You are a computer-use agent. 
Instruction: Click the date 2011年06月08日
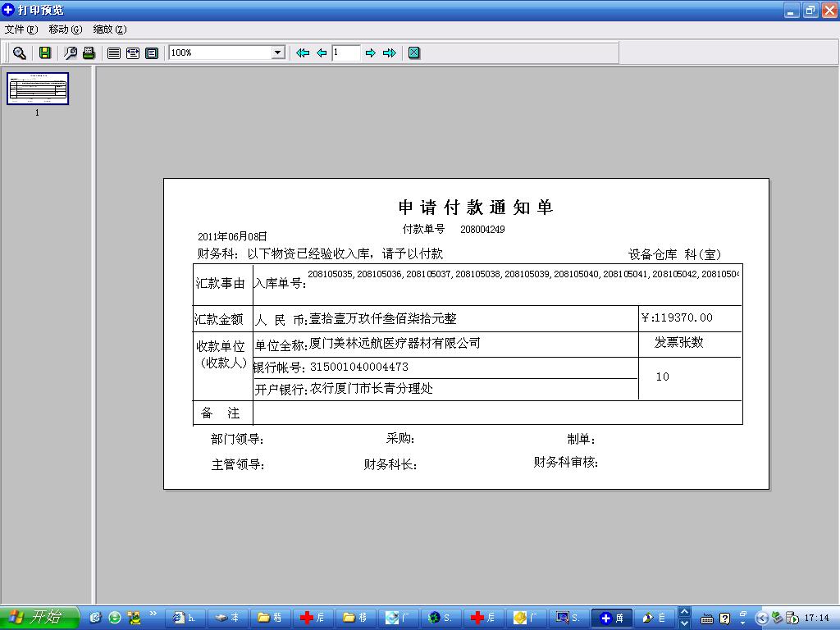point(232,236)
